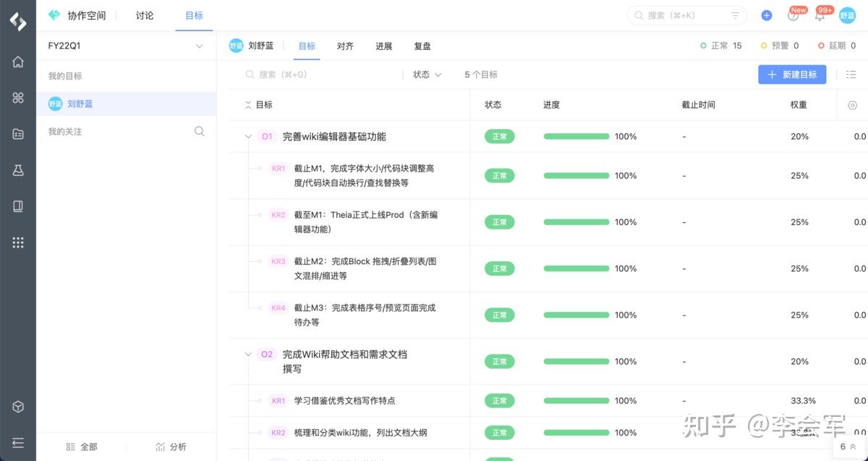
Task: Click the flask/test icon in sidebar
Action: pyautogui.click(x=18, y=170)
